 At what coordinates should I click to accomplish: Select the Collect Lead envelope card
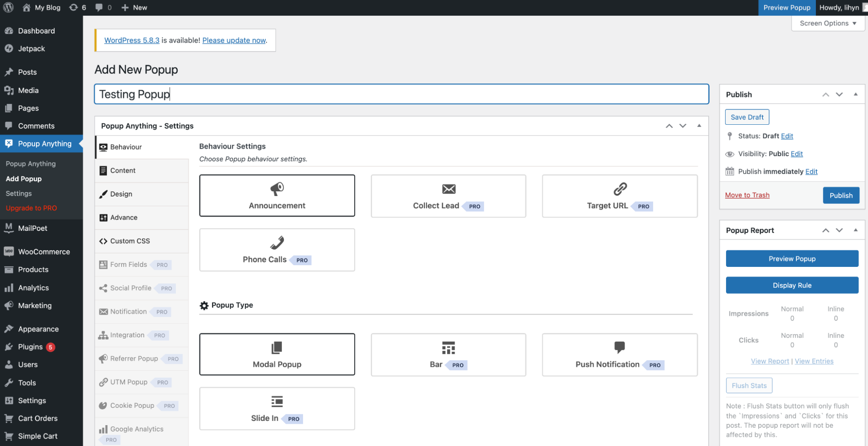pyautogui.click(x=448, y=196)
